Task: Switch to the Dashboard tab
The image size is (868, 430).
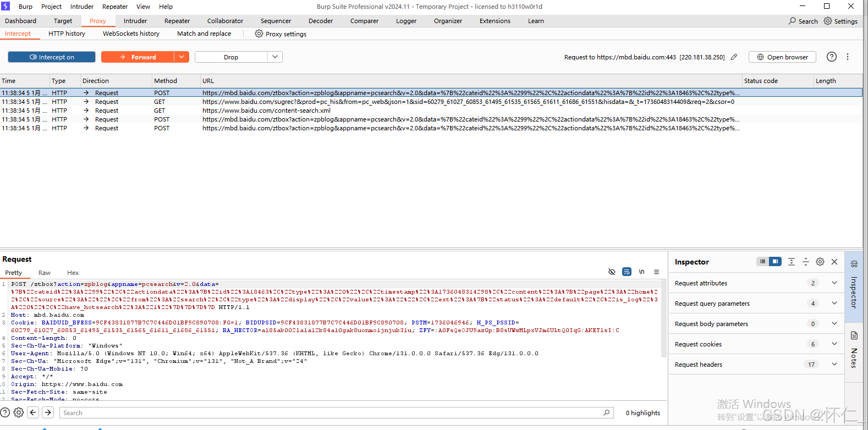Action: (x=20, y=21)
